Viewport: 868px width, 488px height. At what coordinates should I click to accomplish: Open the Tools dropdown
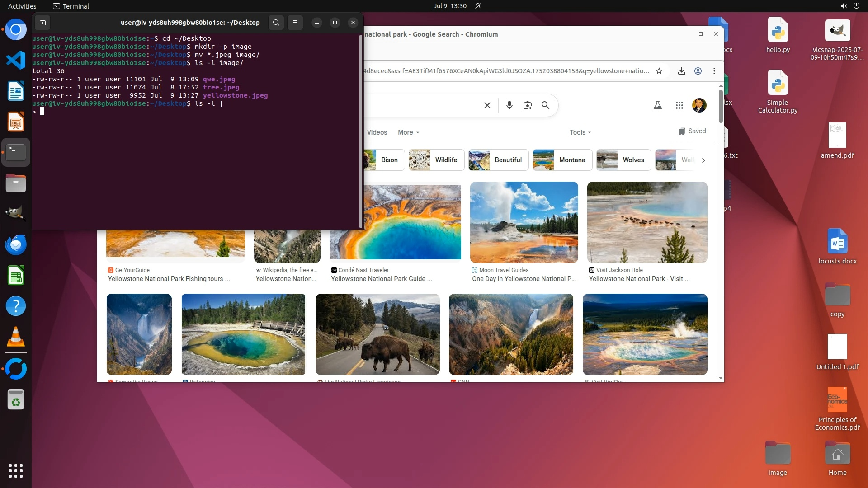(580, 132)
